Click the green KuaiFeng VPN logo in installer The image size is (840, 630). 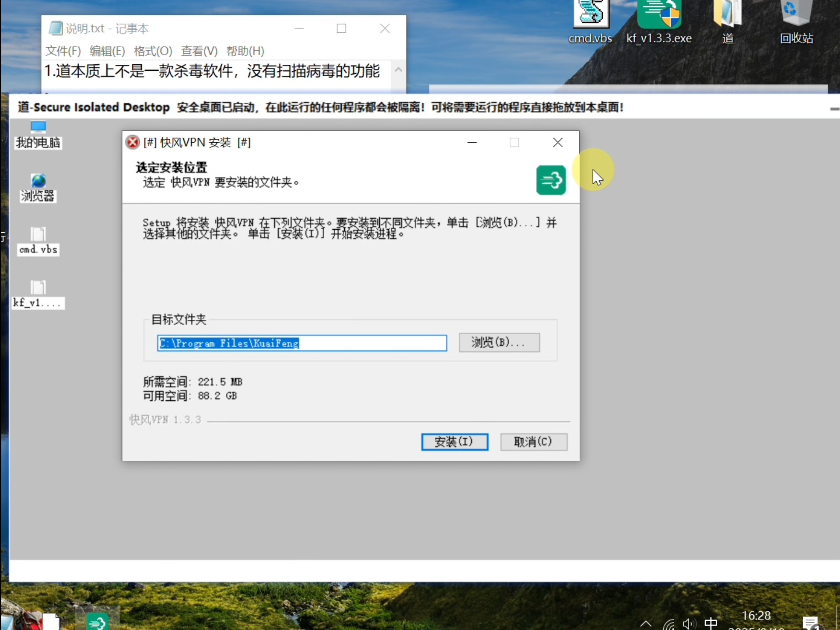[x=551, y=180]
